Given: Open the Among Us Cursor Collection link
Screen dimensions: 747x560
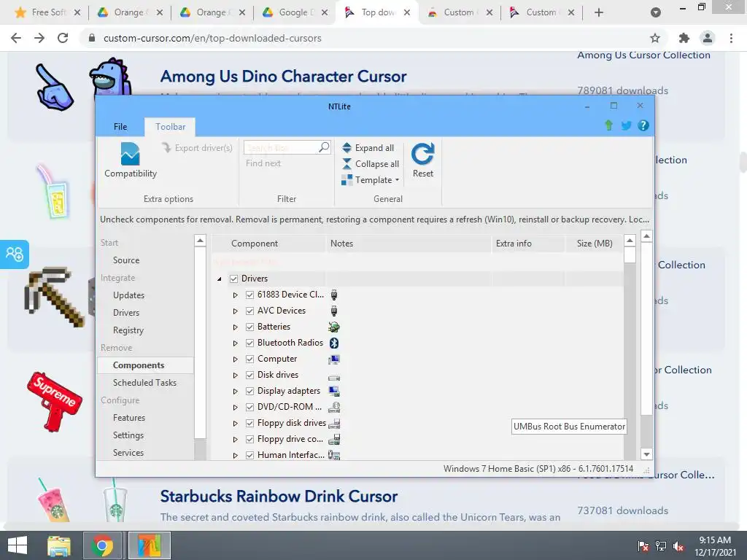Looking at the screenshot, I should coord(643,55).
